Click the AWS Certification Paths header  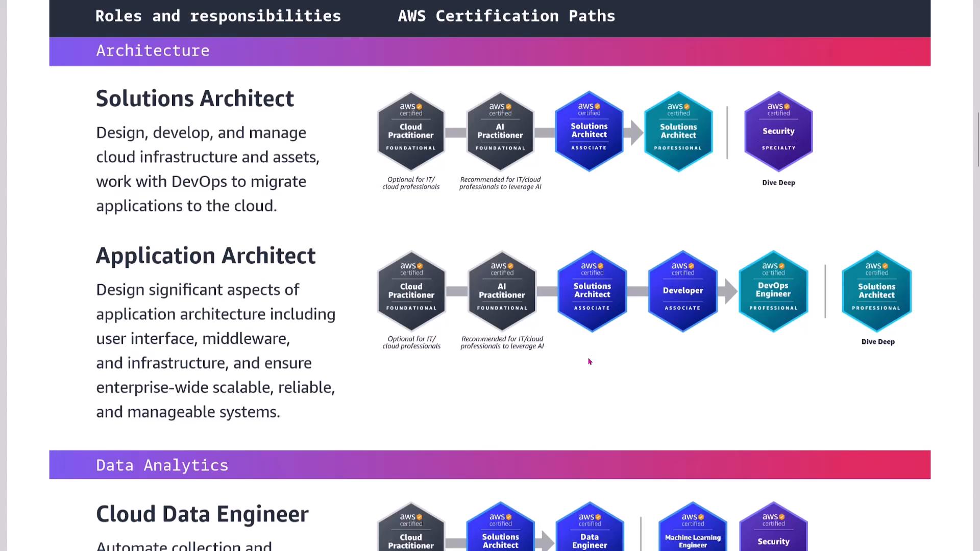(506, 16)
